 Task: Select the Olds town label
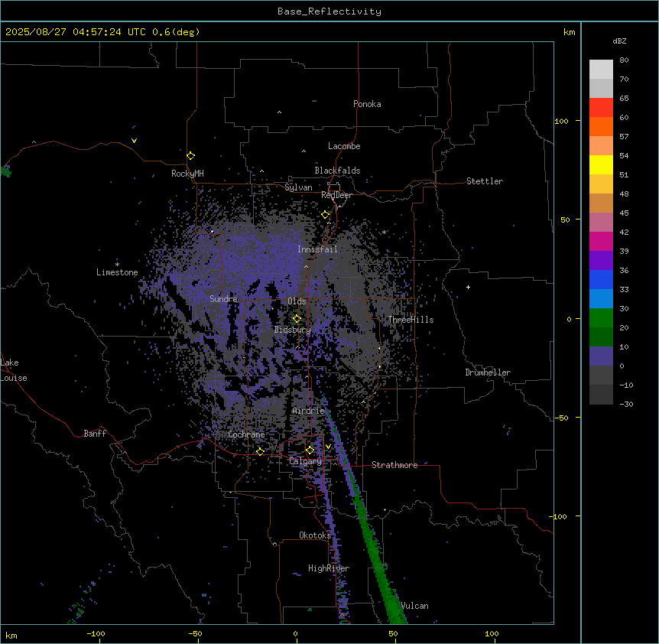[x=297, y=301]
